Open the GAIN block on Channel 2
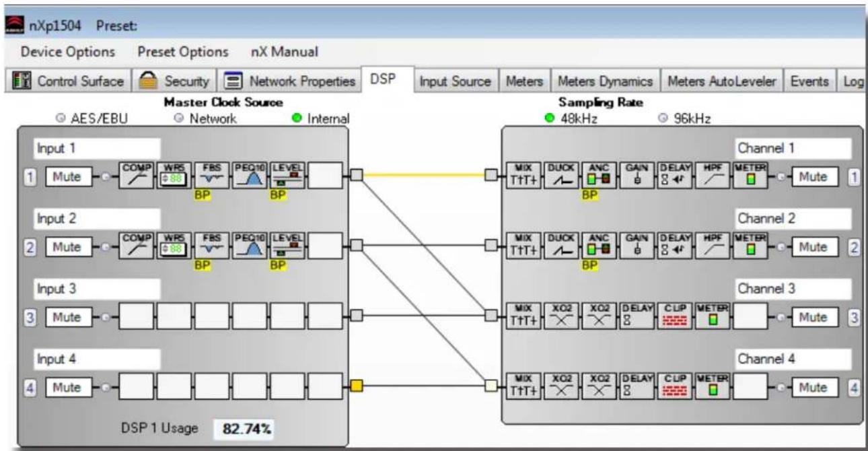 (x=637, y=246)
